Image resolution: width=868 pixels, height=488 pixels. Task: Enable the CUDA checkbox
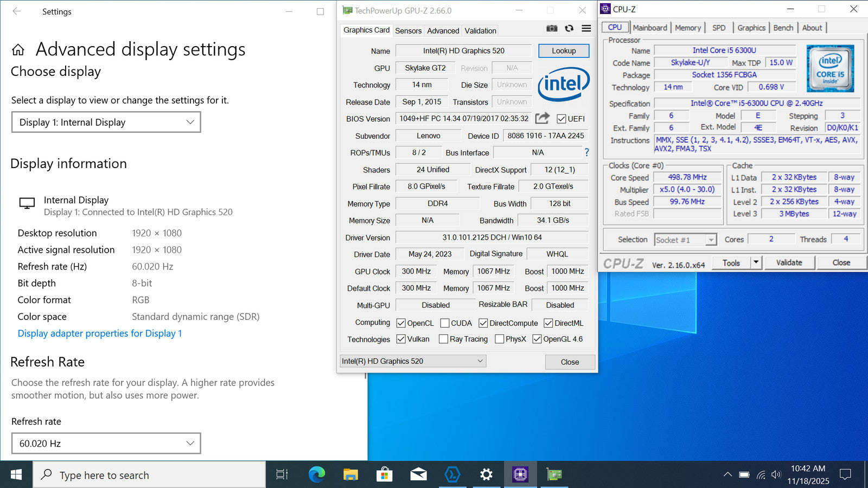445,323
